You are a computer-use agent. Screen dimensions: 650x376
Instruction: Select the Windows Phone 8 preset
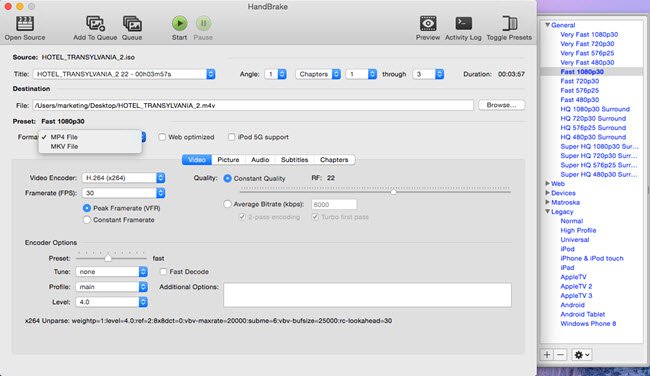pos(588,323)
